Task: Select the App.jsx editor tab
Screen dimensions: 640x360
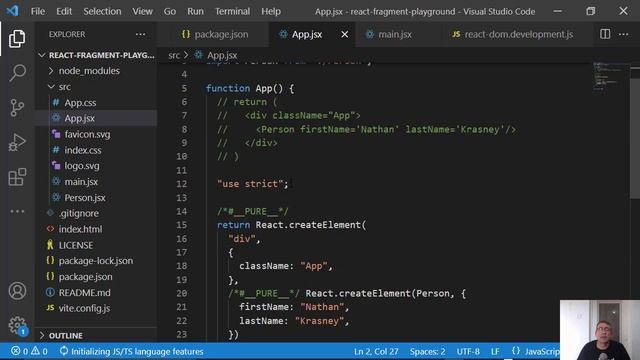Action: tap(307, 34)
